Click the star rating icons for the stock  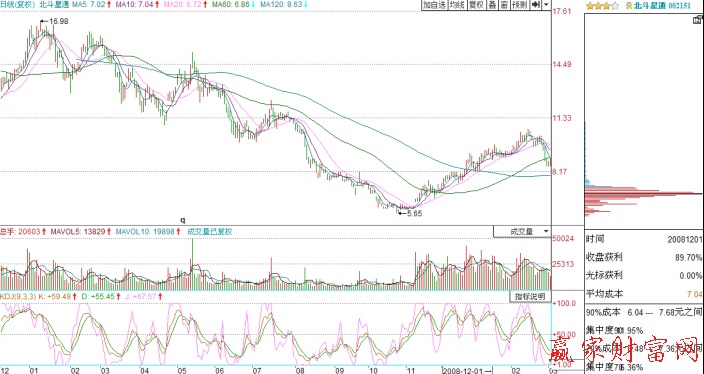pyautogui.click(x=602, y=6)
